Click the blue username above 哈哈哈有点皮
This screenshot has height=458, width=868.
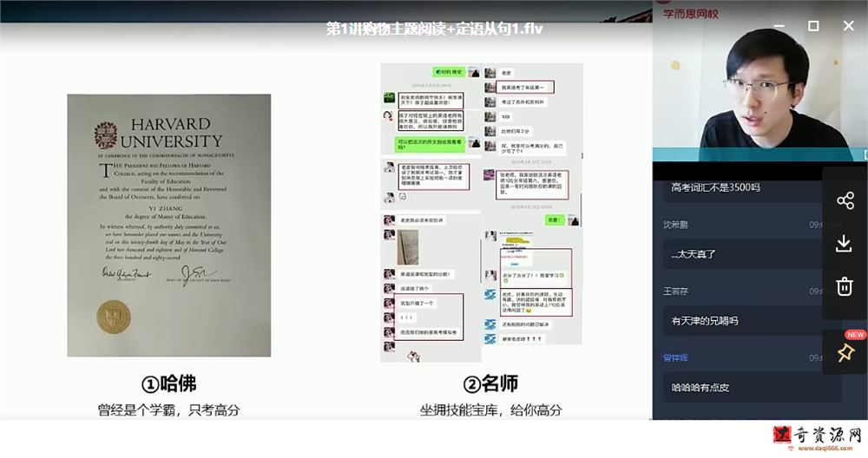(675, 358)
